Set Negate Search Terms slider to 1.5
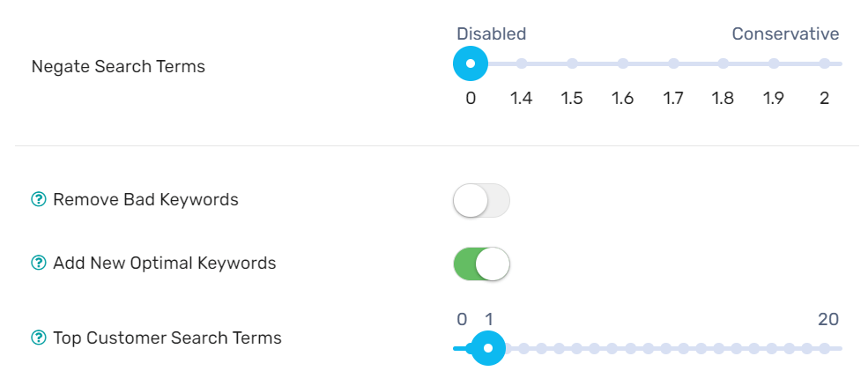The height and width of the screenshot is (386, 868). pyautogui.click(x=572, y=63)
